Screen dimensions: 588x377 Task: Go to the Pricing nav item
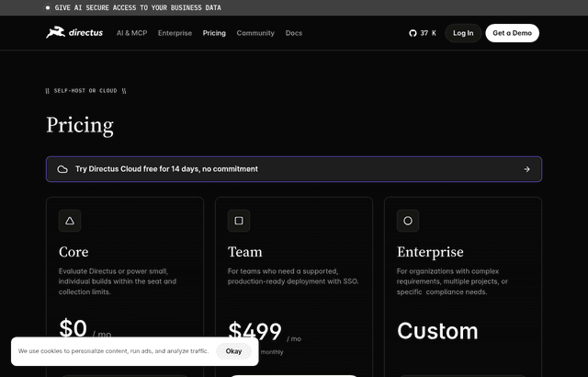(x=214, y=33)
